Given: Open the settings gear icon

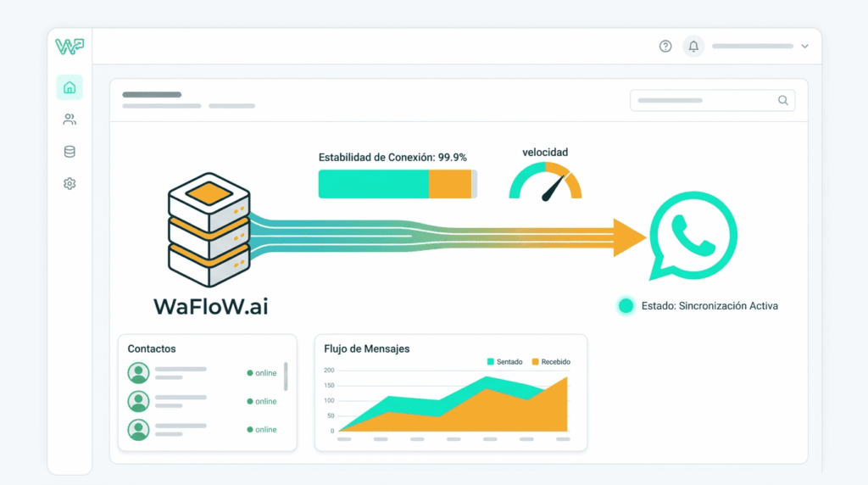Looking at the screenshot, I should [70, 184].
